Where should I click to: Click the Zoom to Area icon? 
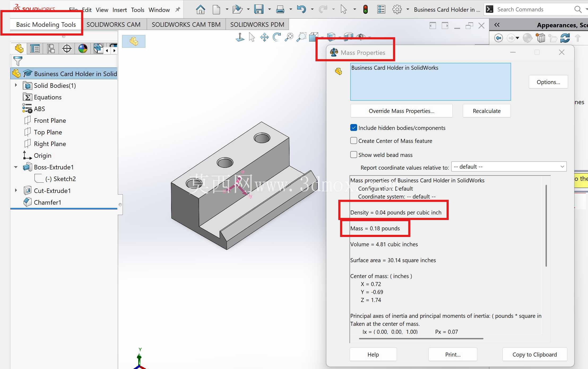(301, 37)
